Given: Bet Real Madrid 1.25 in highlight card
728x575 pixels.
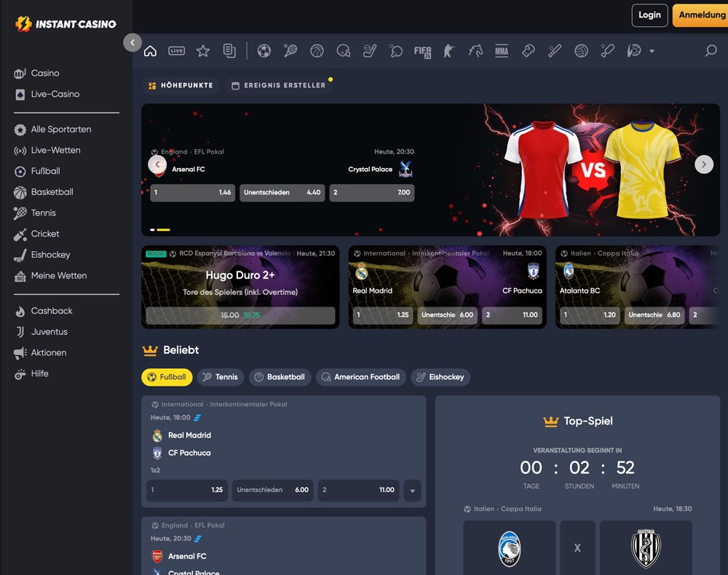Looking at the screenshot, I should pos(383,315).
